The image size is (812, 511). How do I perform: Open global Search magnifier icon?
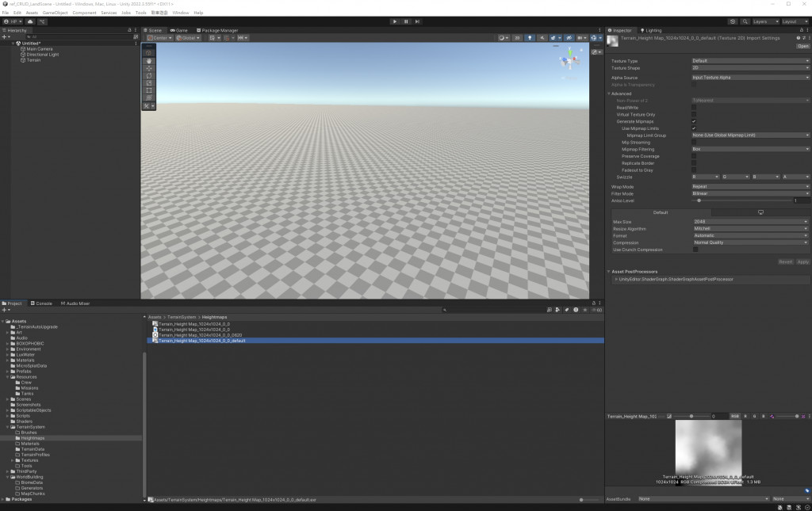pyautogui.click(x=745, y=21)
